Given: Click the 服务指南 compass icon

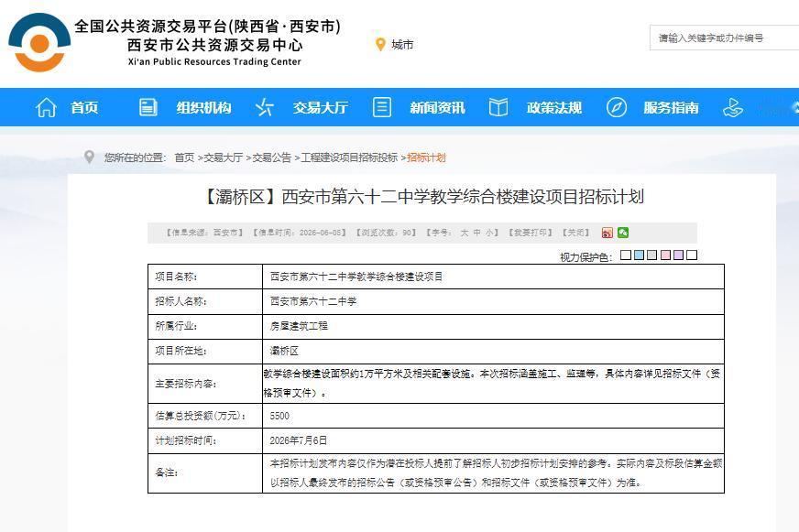Looking at the screenshot, I should point(617,107).
